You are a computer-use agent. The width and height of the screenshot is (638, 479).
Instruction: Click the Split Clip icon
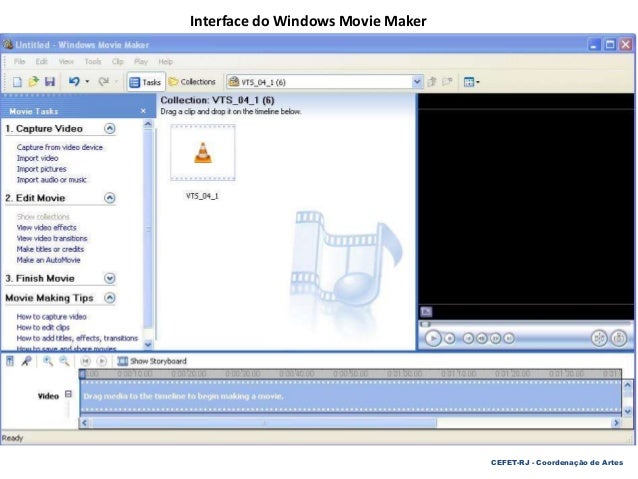click(599, 338)
